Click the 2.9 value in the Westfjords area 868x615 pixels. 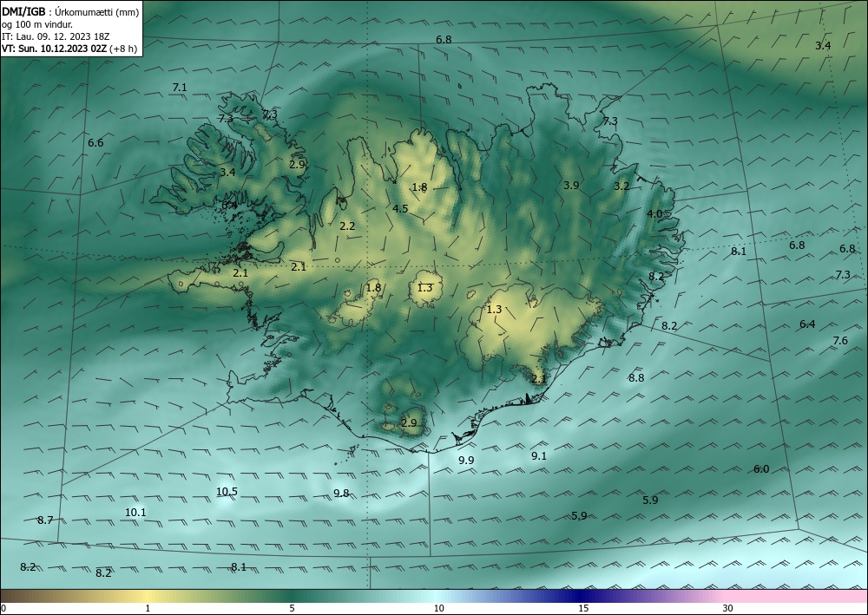[297, 164]
